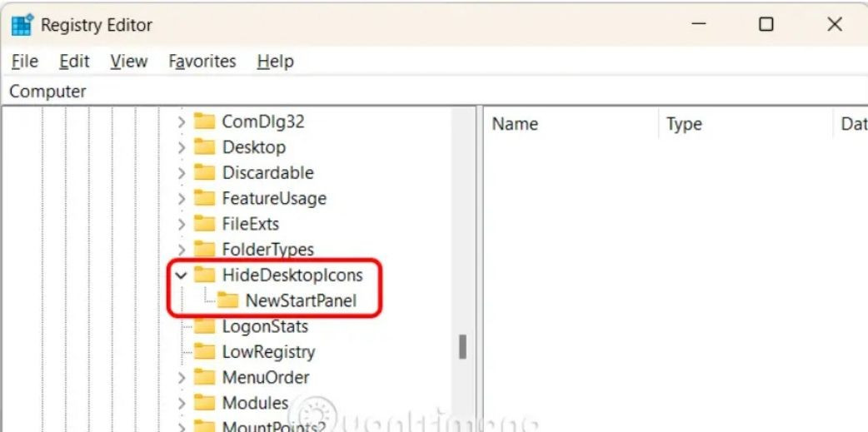
Task: Click the MenuOrder folder icon
Action: (205, 378)
